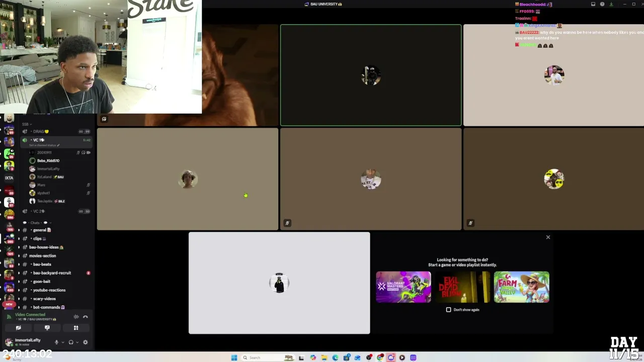Select user Marc in voice list

[59, 185]
